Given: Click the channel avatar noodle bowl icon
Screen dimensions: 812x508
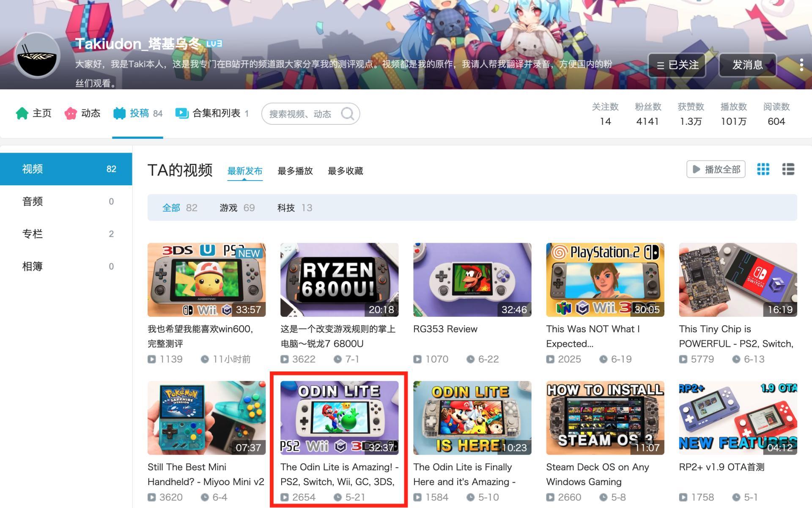Looking at the screenshot, I should [x=37, y=55].
